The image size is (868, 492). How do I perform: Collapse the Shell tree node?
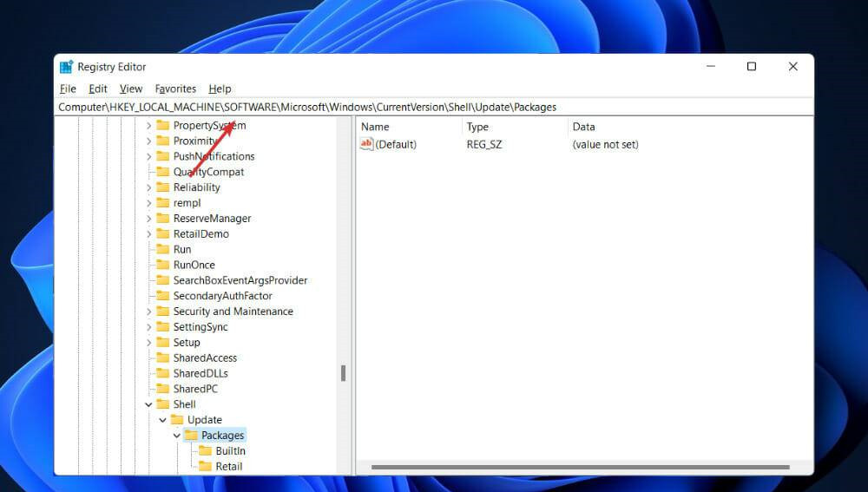pyautogui.click(x=148, y=404)
